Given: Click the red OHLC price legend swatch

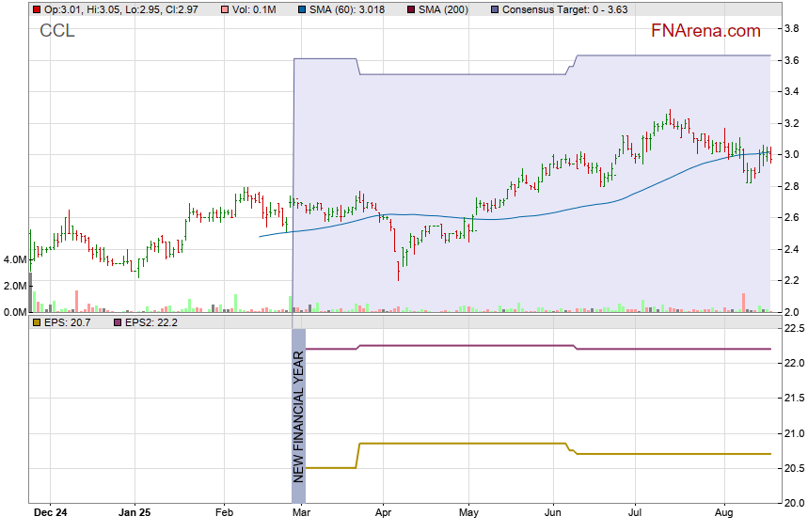Looking at the screenshot, I should pos(35,9).
